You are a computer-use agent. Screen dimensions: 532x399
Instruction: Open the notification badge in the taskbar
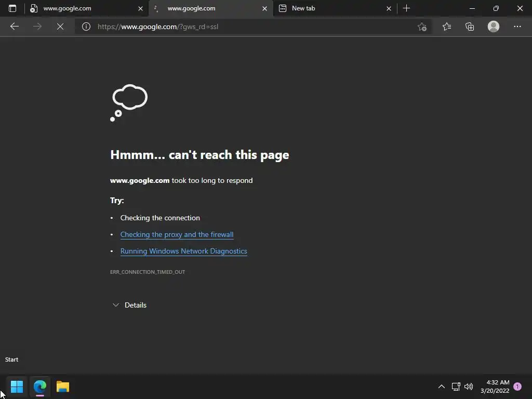[x=517, y=387]
